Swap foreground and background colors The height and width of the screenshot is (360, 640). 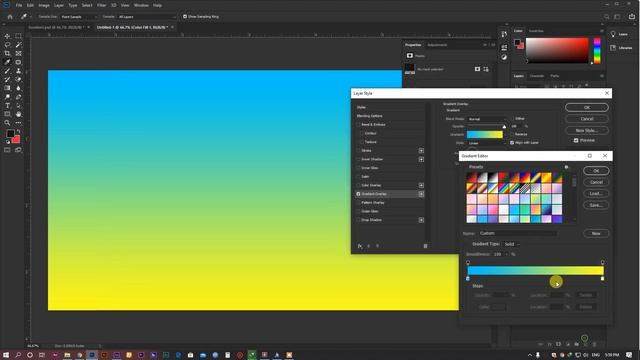point(18,131)
